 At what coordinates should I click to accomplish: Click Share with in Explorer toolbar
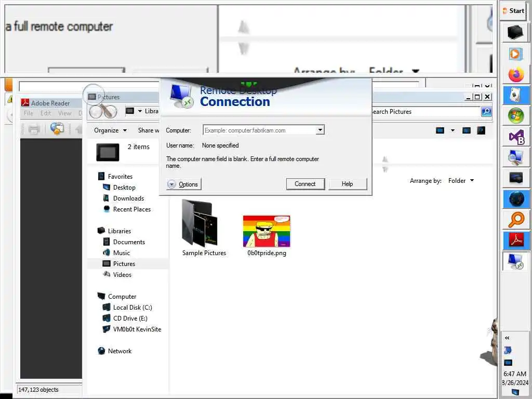coord(148,130)
